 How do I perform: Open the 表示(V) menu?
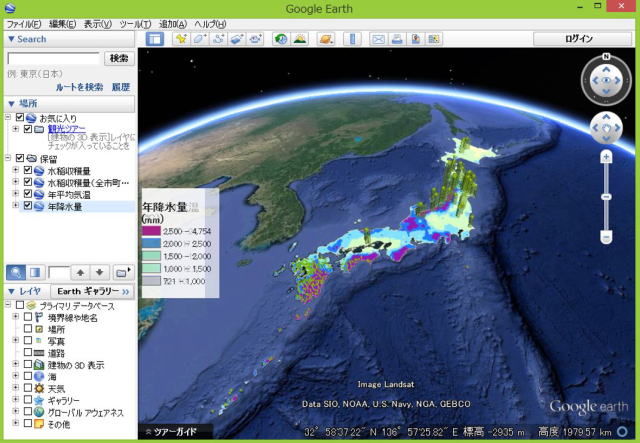tap(97, 23)
